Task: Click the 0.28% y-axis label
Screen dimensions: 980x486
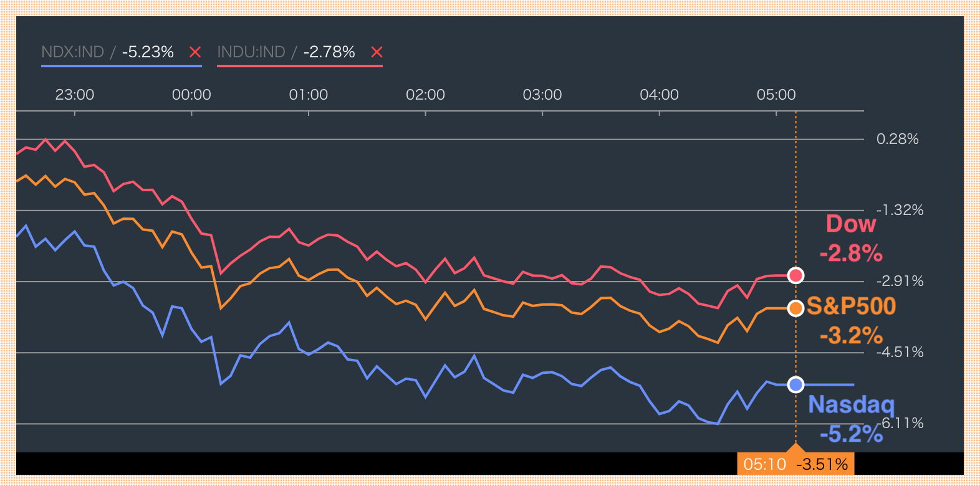Action: pyautogui.click(x=898, y=139)
